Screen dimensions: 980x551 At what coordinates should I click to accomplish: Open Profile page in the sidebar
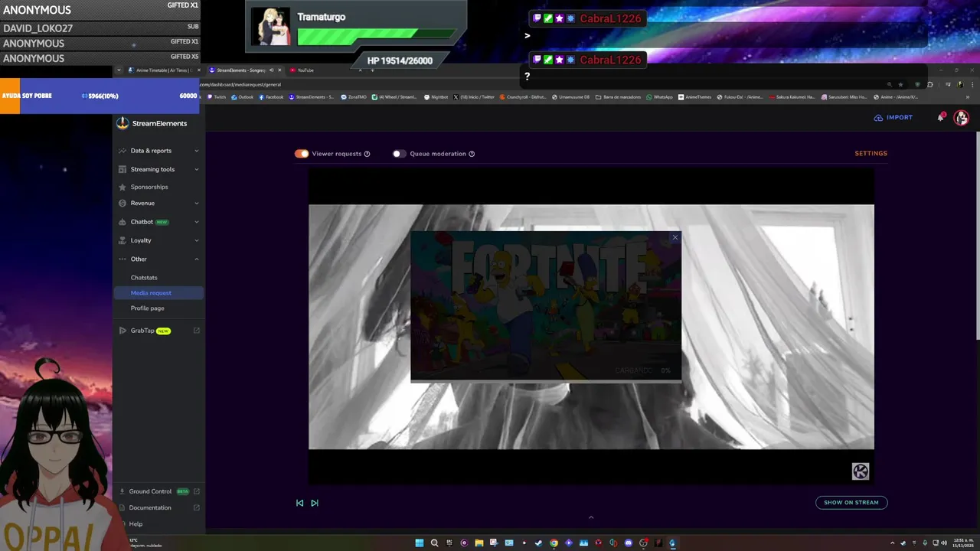coord(148,308)
